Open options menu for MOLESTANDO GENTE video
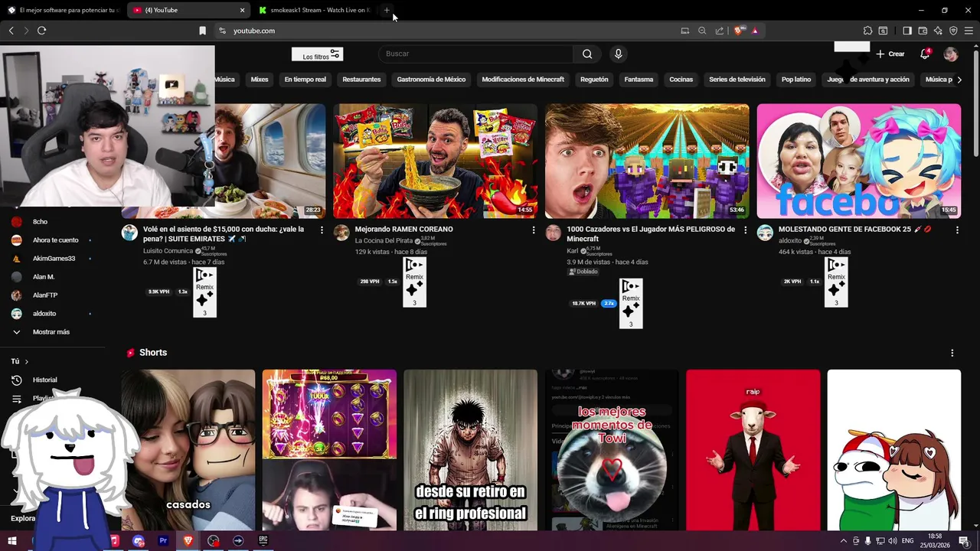 [957, 230]
